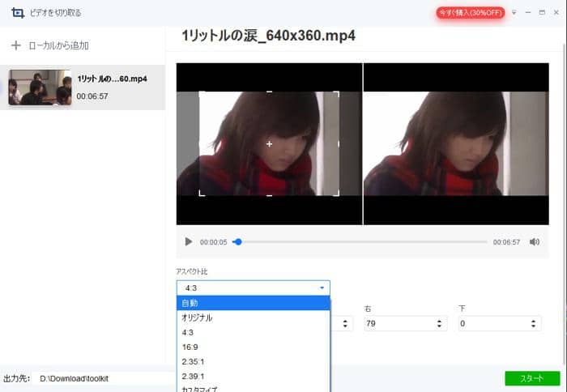
Task: Click the right margin field showing 79
Action: coord(405,323)
